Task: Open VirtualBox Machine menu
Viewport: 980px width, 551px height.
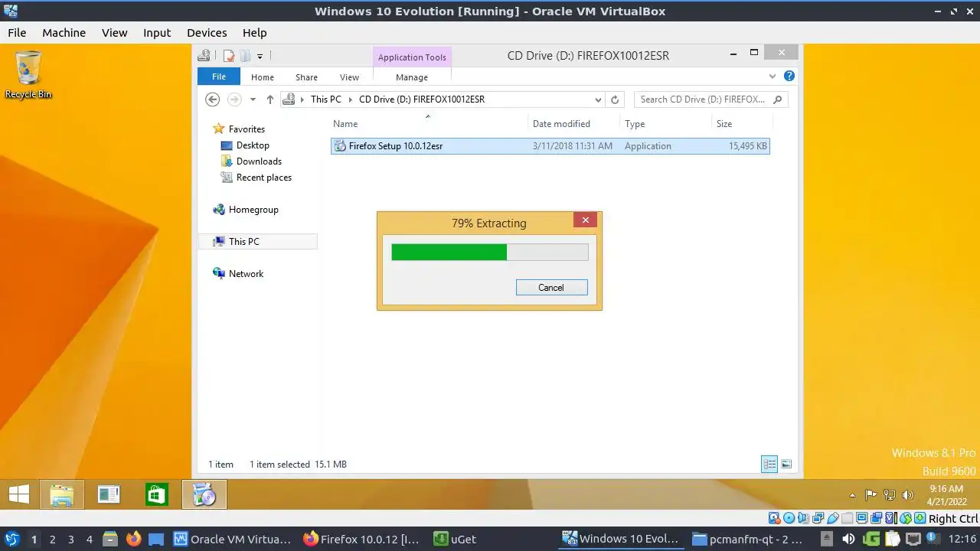Action: [x=64, y=33]
